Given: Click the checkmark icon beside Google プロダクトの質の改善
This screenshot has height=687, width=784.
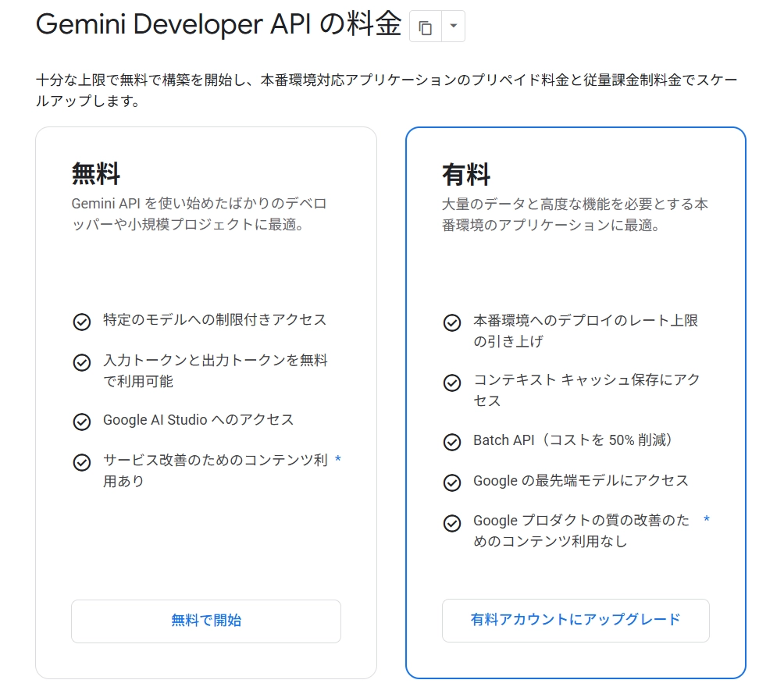Looking at the screenshot, I should (x=452, y=524).
